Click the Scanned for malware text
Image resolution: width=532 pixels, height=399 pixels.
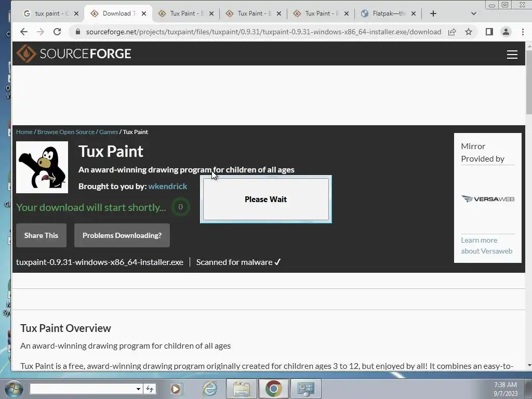238,262
